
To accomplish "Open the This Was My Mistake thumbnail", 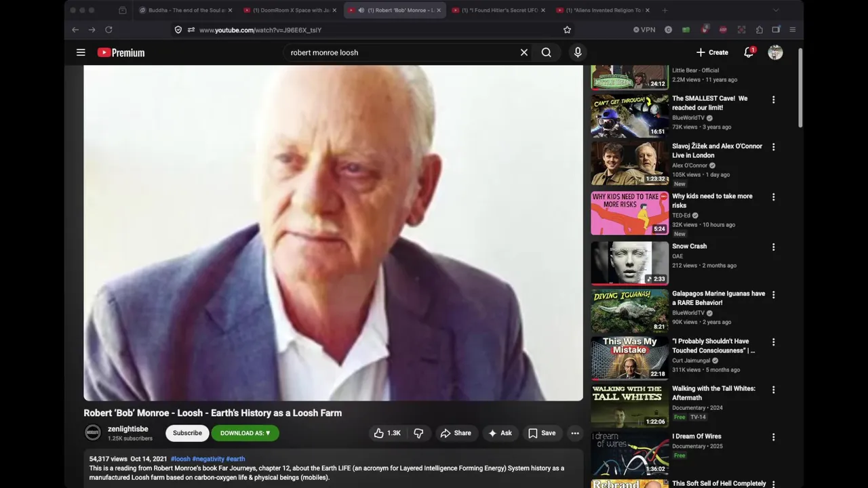I will point(629,359).
